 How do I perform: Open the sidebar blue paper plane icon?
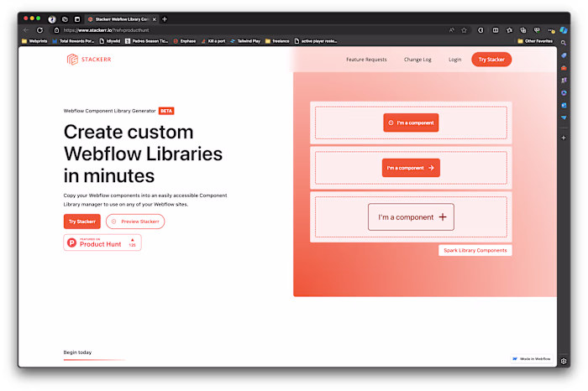point(564,117)
